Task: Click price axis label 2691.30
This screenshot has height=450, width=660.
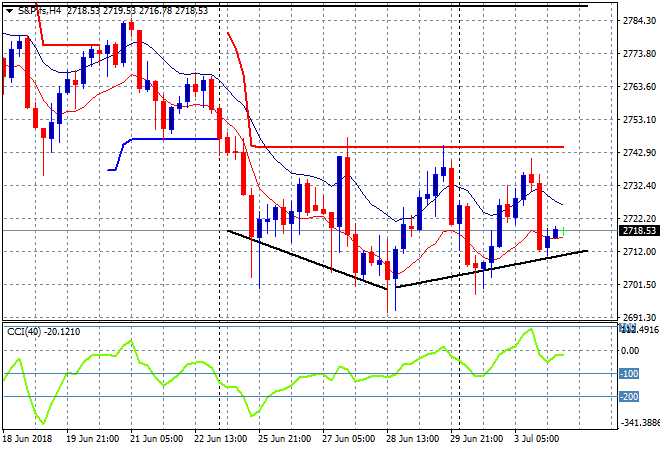Action: pyautogui.click(x=639, y=317)
